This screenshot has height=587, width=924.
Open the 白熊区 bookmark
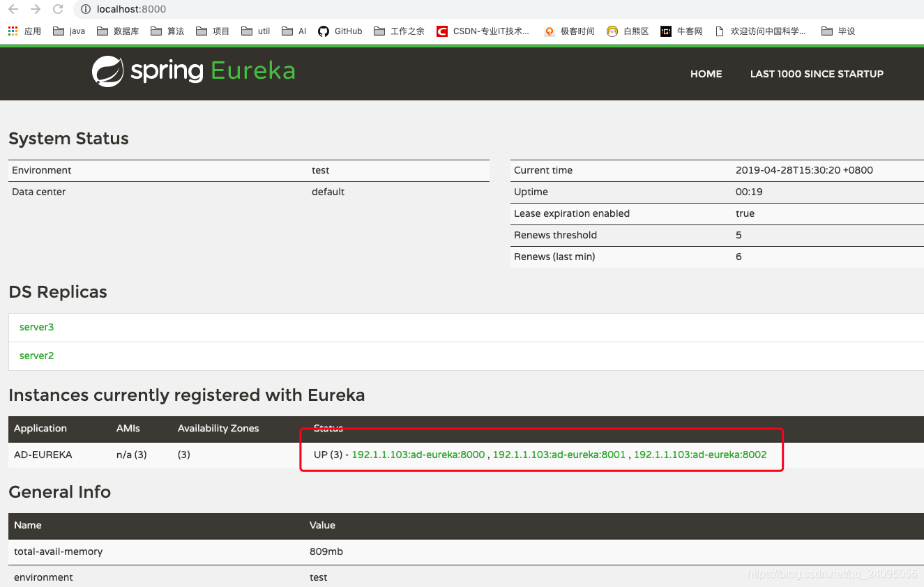(x=628, y=31)
